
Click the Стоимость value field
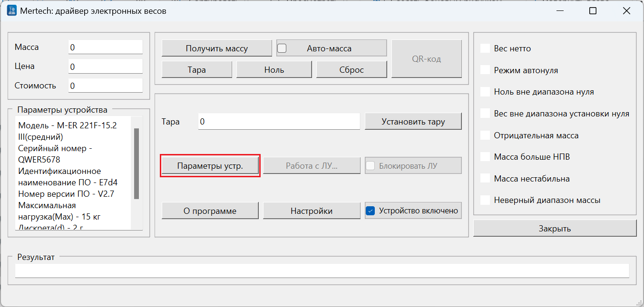coord(106,86)
